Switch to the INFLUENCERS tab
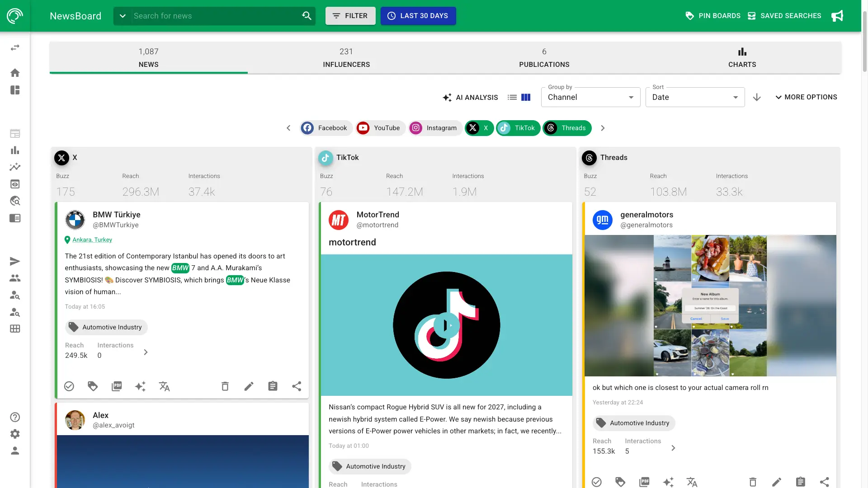Image resolution: width=868 pixels, height=488 pixels. [346, 58]
